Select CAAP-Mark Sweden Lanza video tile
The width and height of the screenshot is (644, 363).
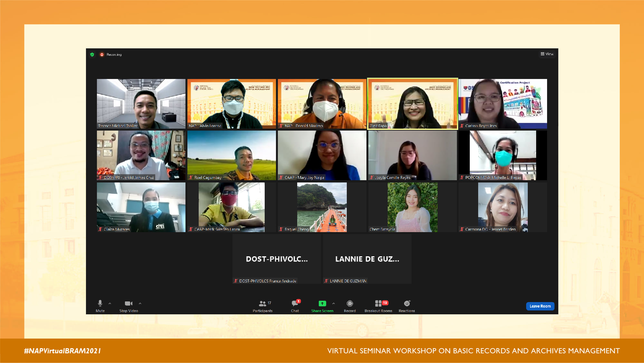point(232,207)
